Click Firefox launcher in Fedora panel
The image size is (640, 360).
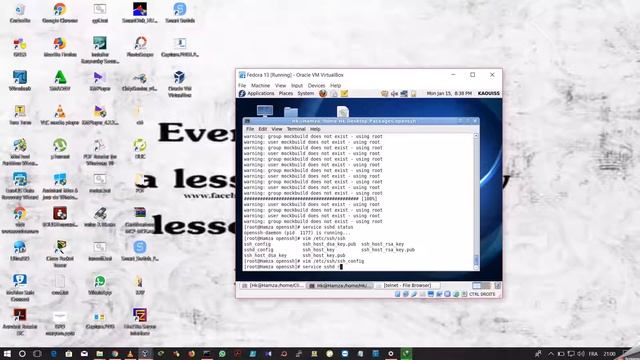[323, 93]
